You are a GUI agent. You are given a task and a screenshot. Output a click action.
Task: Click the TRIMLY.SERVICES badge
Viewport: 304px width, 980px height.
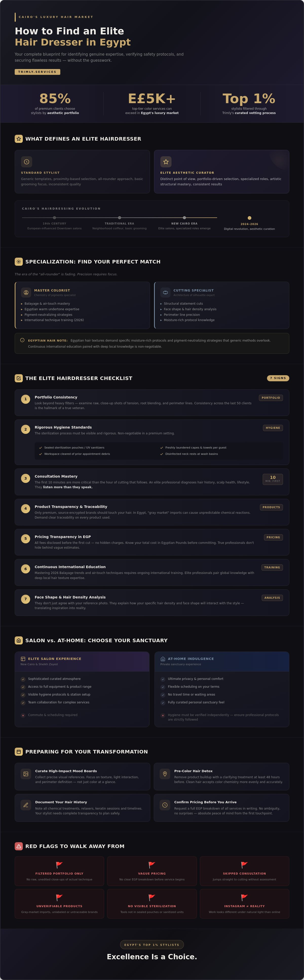click(37, 72)
